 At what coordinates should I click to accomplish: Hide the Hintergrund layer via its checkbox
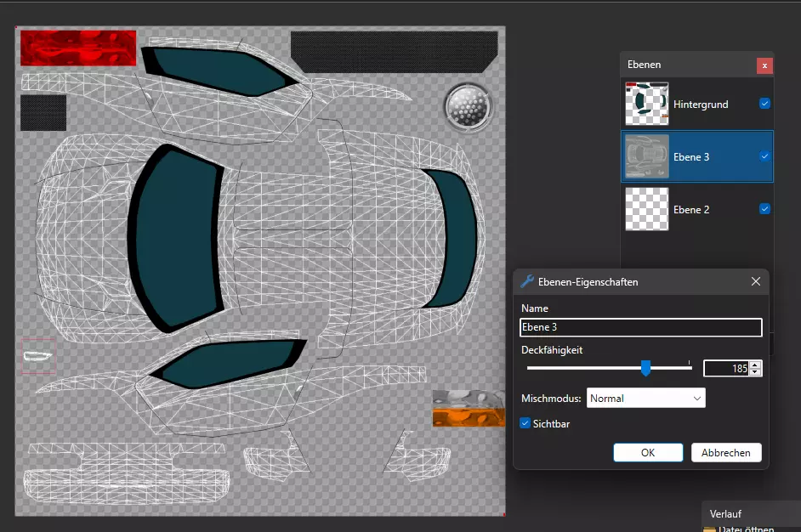(764, 104)
